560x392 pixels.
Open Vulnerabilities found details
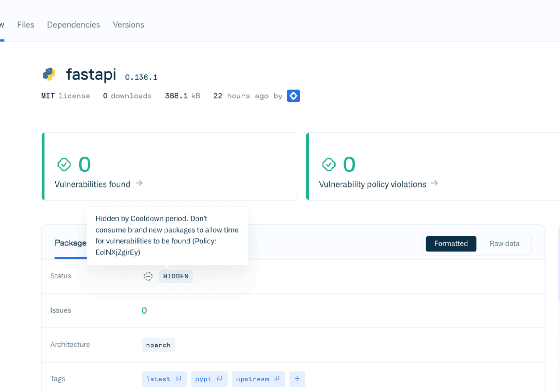[93, 184]
